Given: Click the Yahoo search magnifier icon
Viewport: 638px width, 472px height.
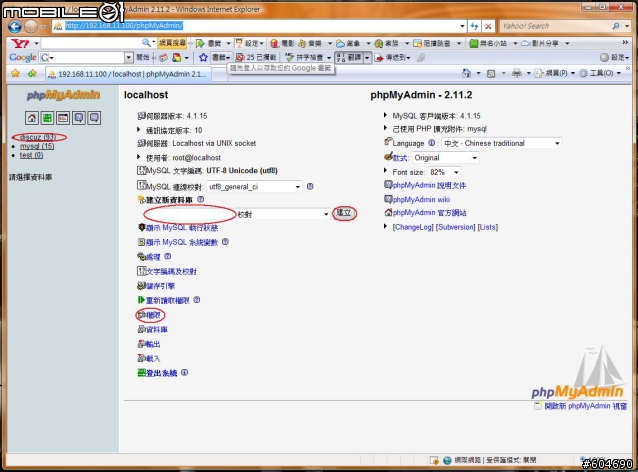Looking at the screenshot, I should (616, 26).
